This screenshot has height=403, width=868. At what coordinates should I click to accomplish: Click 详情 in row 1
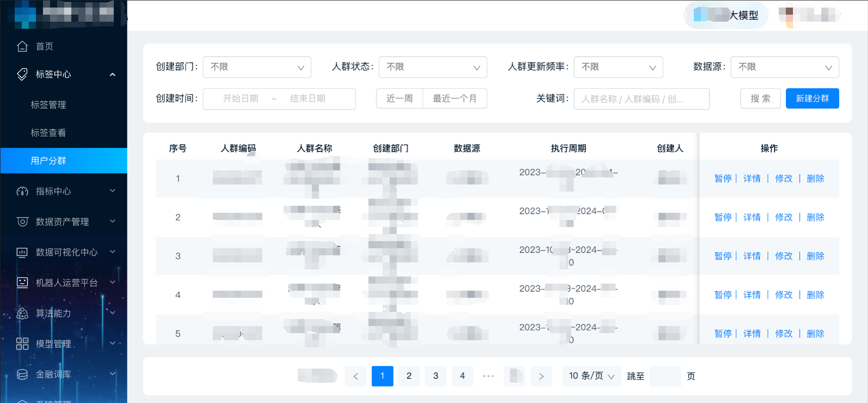tap(752, 178)
